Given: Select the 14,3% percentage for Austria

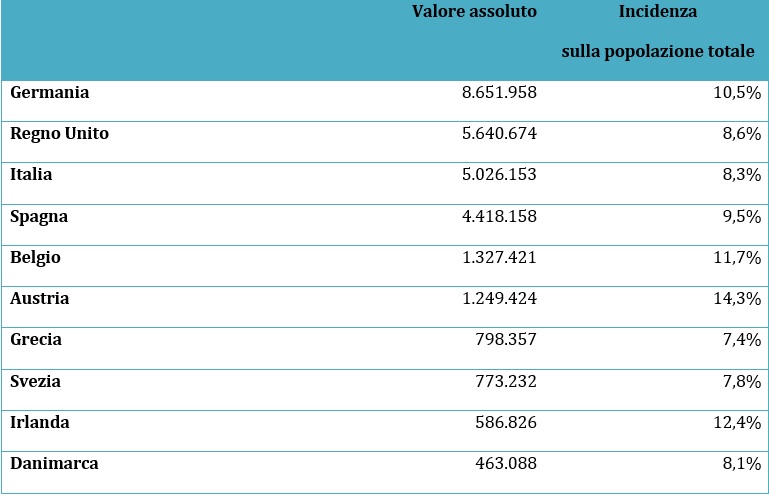Looking at the screenshot, I should (737, 298).
